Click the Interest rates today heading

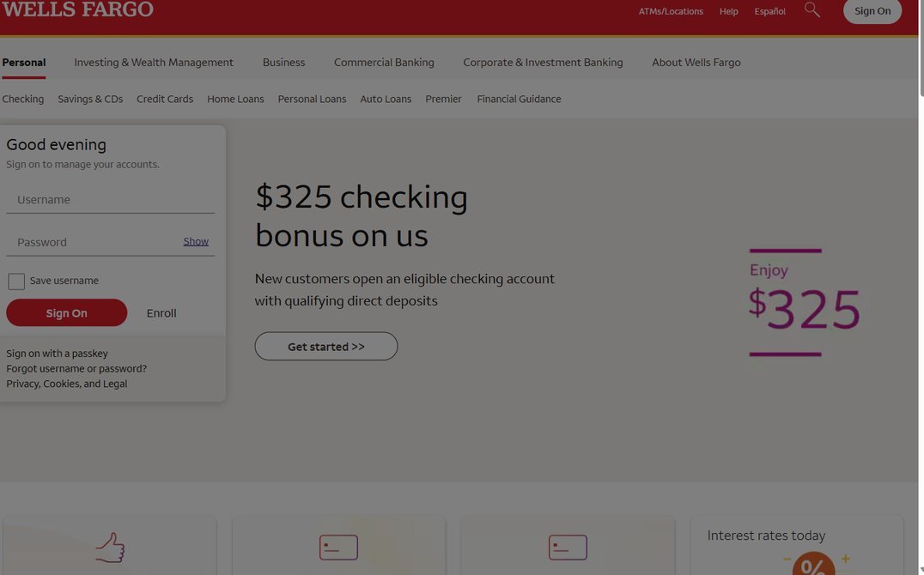click(x=766, y=536)
